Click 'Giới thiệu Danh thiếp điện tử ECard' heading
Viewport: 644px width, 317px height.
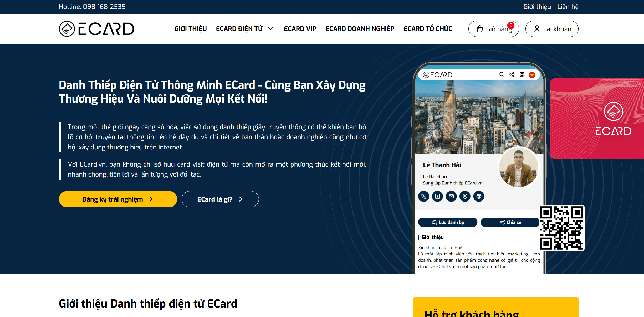pos(148,304)
